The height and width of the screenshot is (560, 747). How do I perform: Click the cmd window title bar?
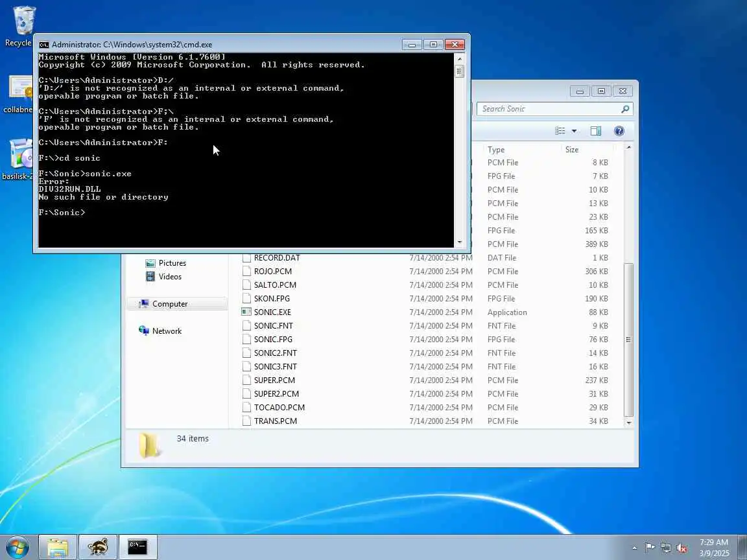[219, 44]
